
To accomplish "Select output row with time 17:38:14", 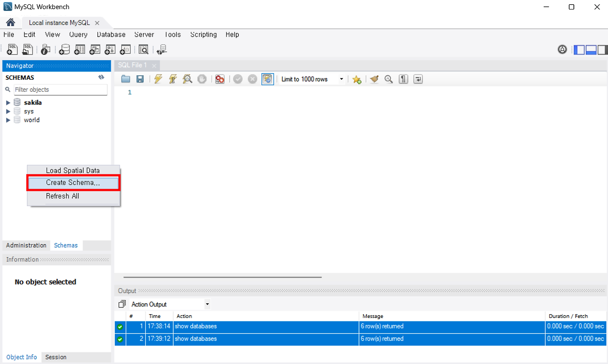I will [x=361, y=327].
